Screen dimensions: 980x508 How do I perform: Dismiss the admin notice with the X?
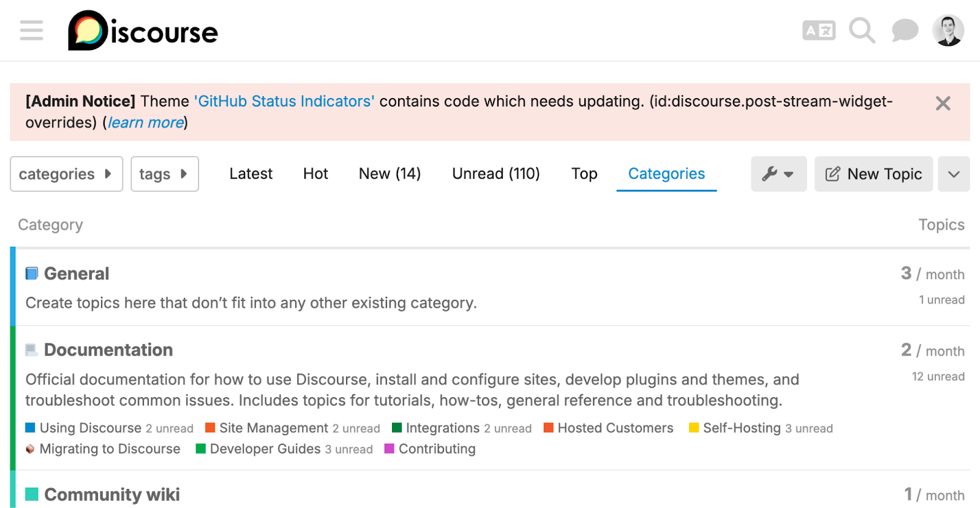pos(942,103)
